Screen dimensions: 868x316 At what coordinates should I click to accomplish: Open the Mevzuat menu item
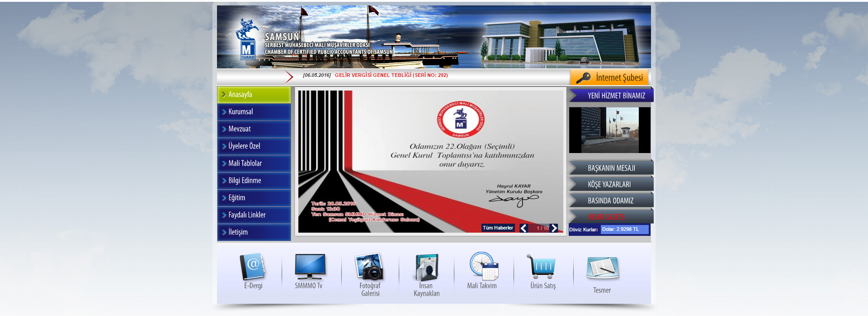(254, 129)
